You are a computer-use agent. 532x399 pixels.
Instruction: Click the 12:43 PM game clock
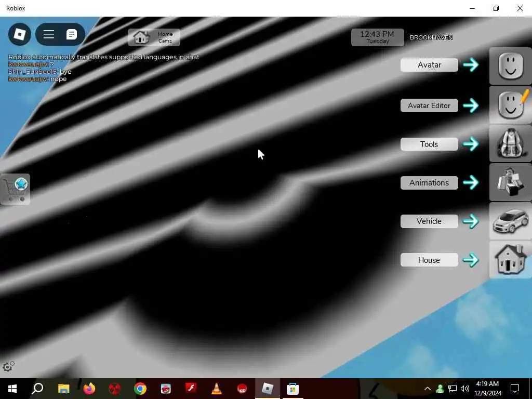coord(377,37)
